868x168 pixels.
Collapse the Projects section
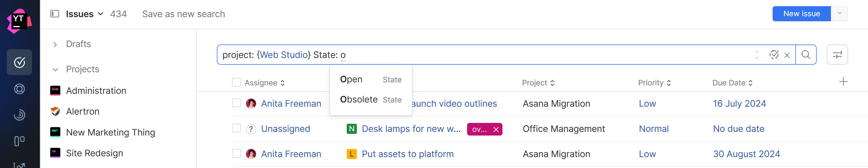(x=55, y=69)
